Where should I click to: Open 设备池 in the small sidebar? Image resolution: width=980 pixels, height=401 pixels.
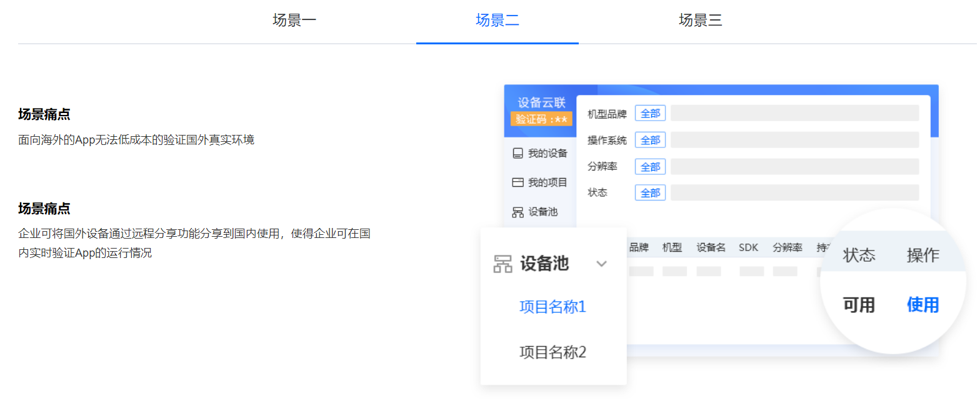[542, 212]
